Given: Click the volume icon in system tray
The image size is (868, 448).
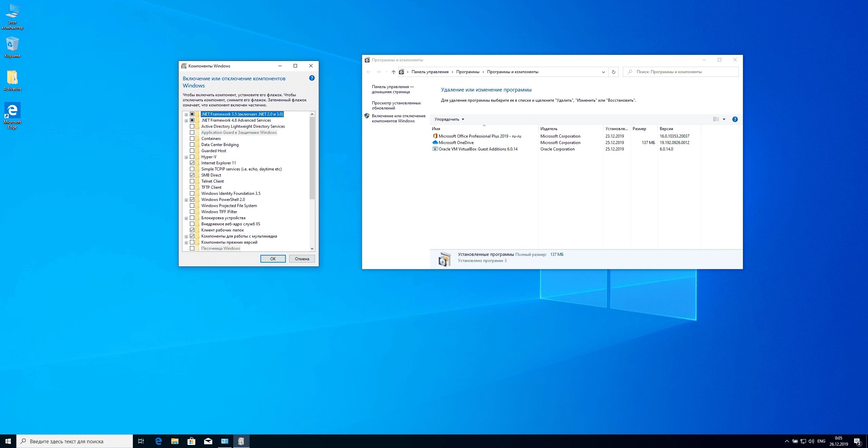Looking at the screenshot, I should click(811, 441).
